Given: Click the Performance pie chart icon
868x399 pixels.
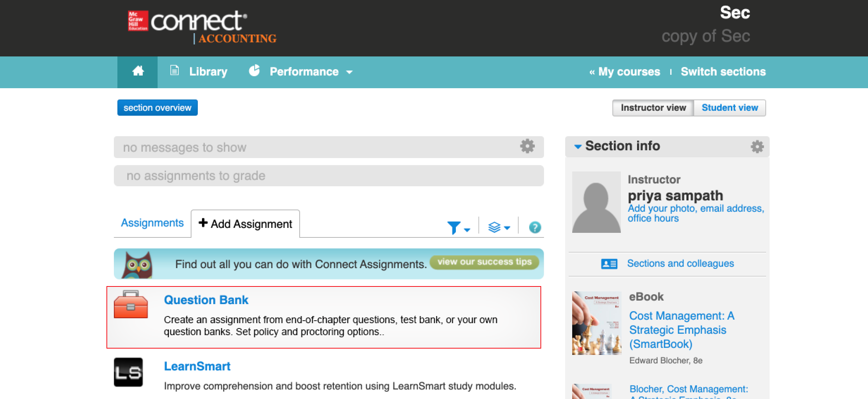Looking at the screenshot, I should [x=254, y=71].
